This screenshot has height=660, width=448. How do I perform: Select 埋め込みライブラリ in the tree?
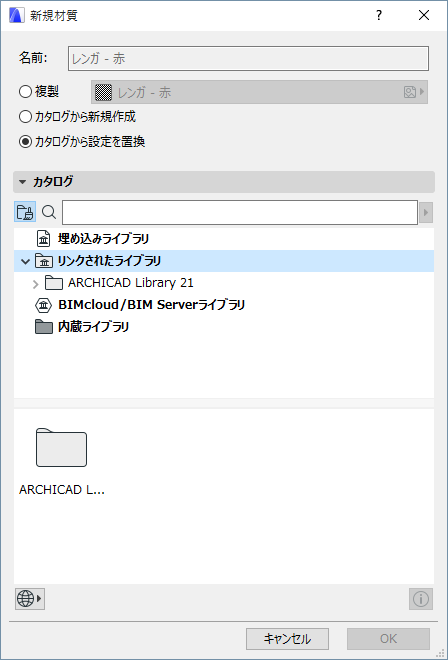click(103, 239)
